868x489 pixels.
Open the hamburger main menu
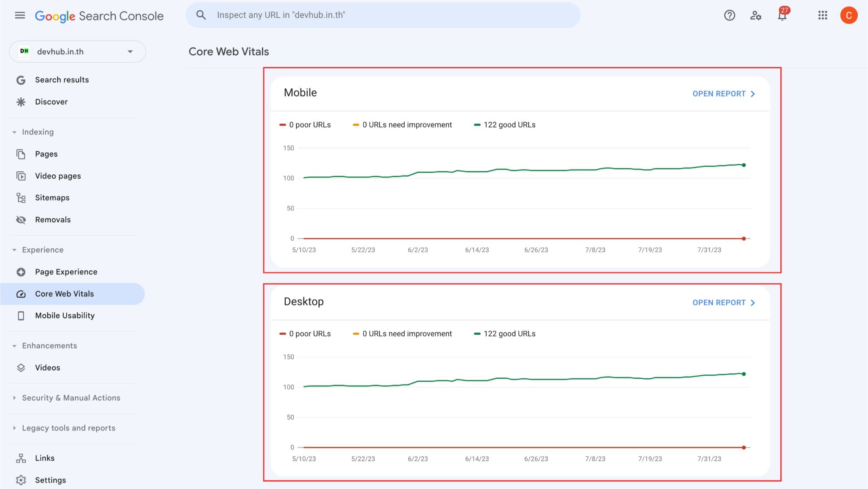pyautogui.click(x=20, y=16)
